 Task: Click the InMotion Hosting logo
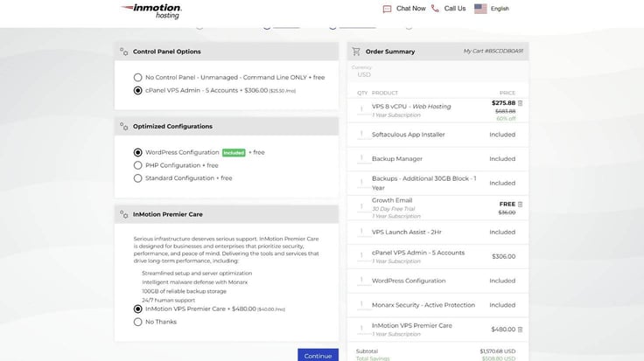[151, 11]
